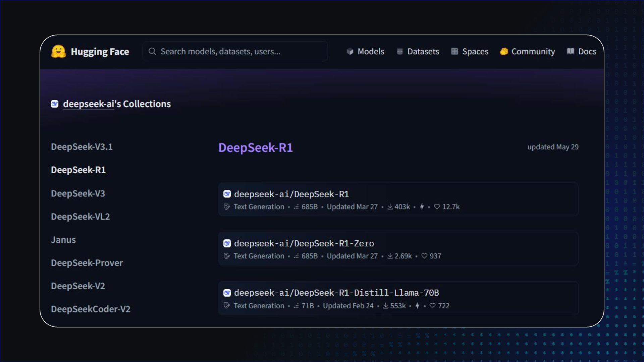This screenshot has width=644, height=362.
Task: Click the Docs book icon
Action: pyautogui.click(x=571, y=51)
